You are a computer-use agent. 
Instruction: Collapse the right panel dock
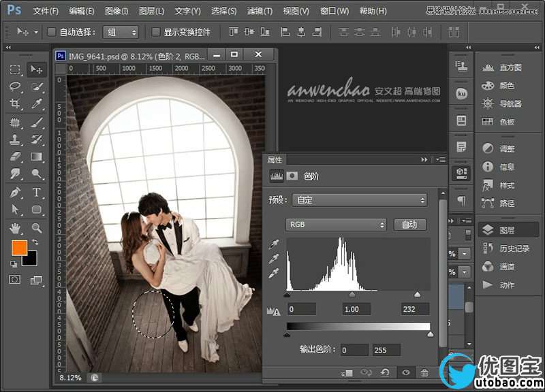tap(537, 47)
